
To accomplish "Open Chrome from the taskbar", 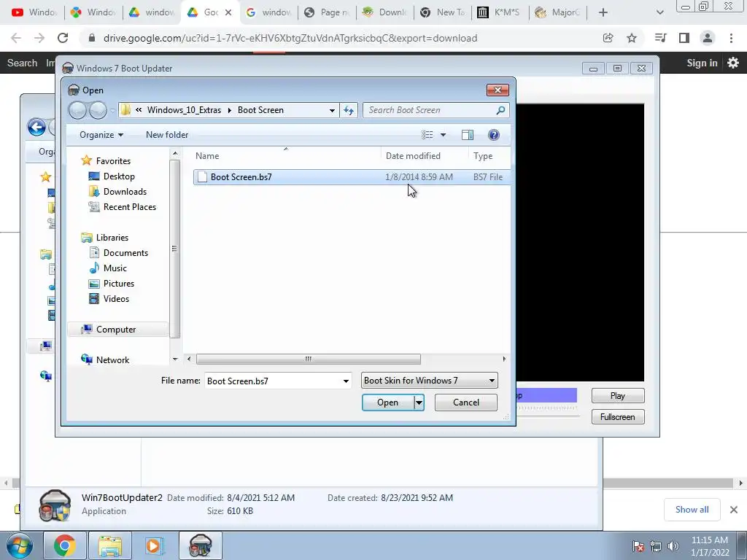I will (65, 545).
